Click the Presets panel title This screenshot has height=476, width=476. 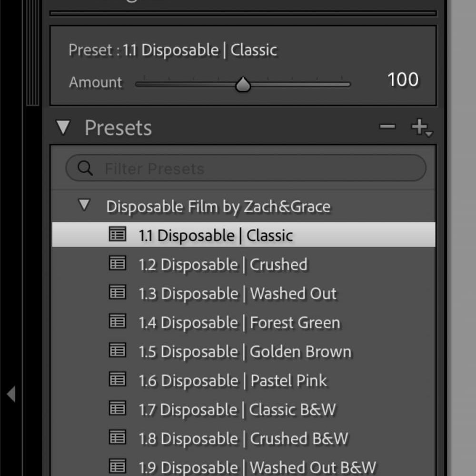coord(118,128)
